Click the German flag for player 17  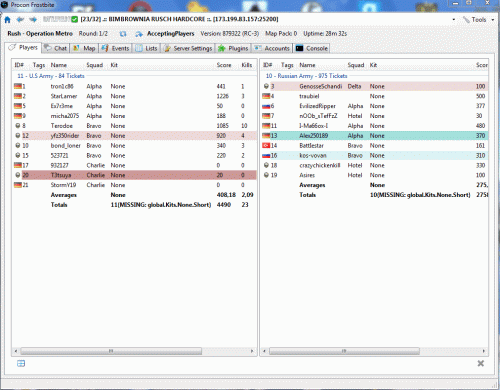pos(18,165)
